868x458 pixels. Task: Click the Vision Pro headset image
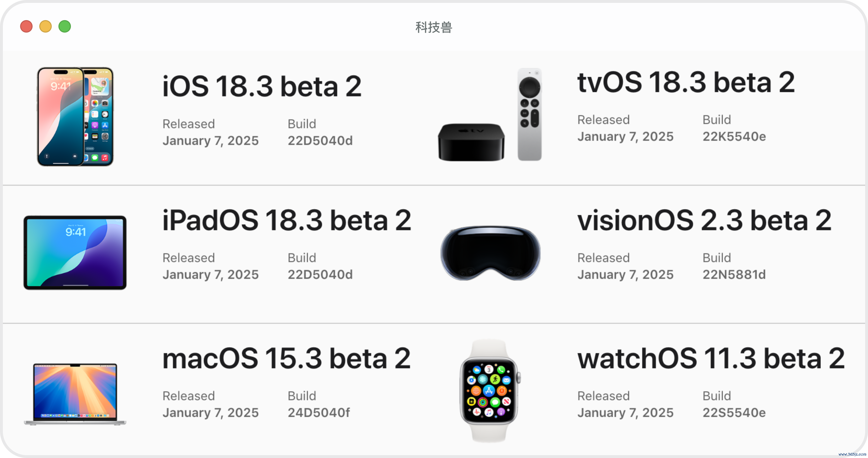[x=490, y=253]
